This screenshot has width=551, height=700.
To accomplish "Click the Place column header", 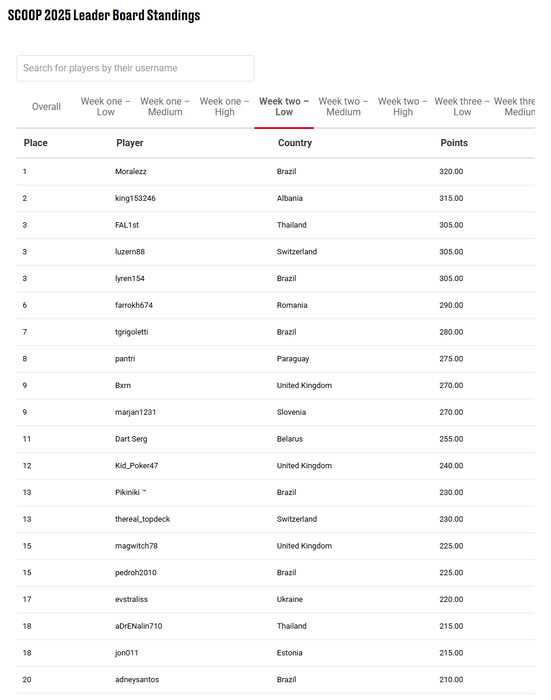I will 36,143.
